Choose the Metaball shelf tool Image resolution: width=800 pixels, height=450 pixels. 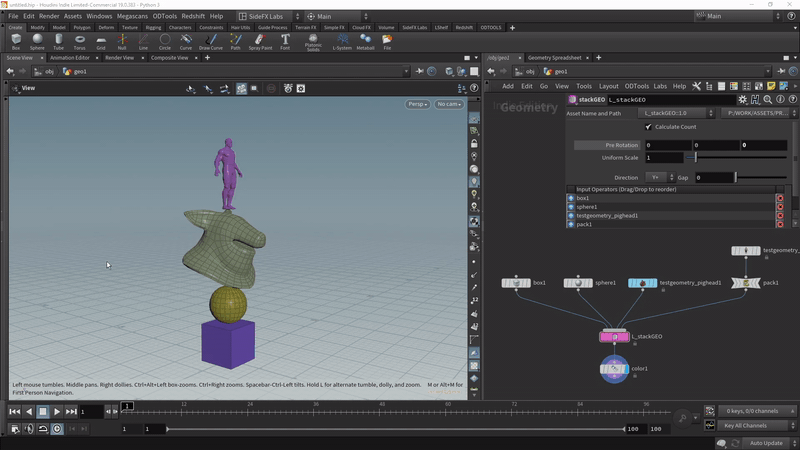[x=365, y=41]
